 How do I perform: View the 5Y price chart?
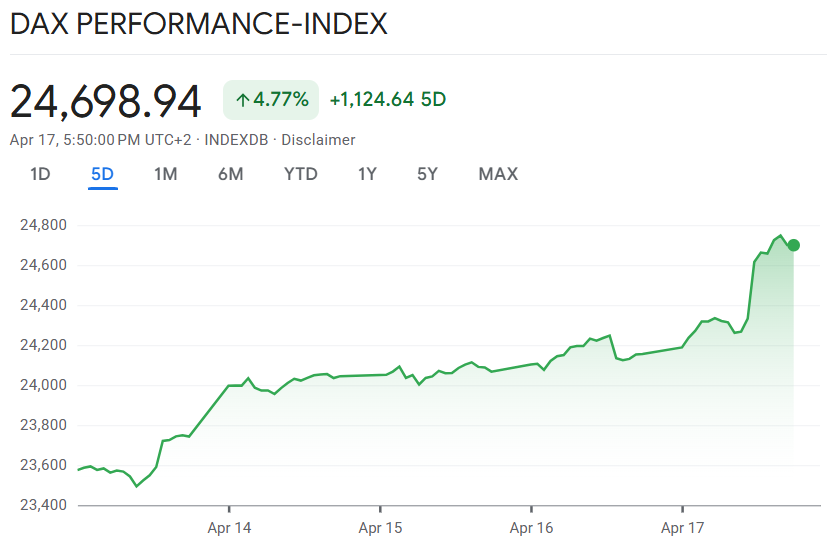[x=427, y=174]
